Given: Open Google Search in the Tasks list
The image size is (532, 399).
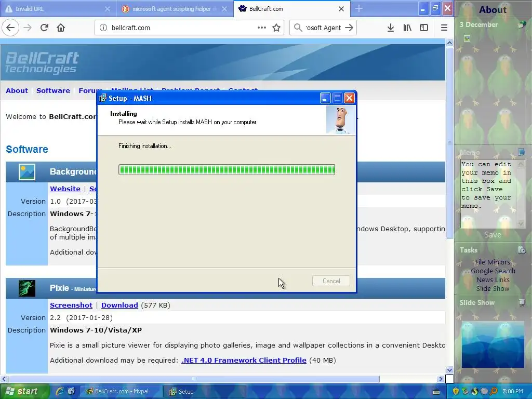Looking at the screenshot, I should click(x=493, y=271).
